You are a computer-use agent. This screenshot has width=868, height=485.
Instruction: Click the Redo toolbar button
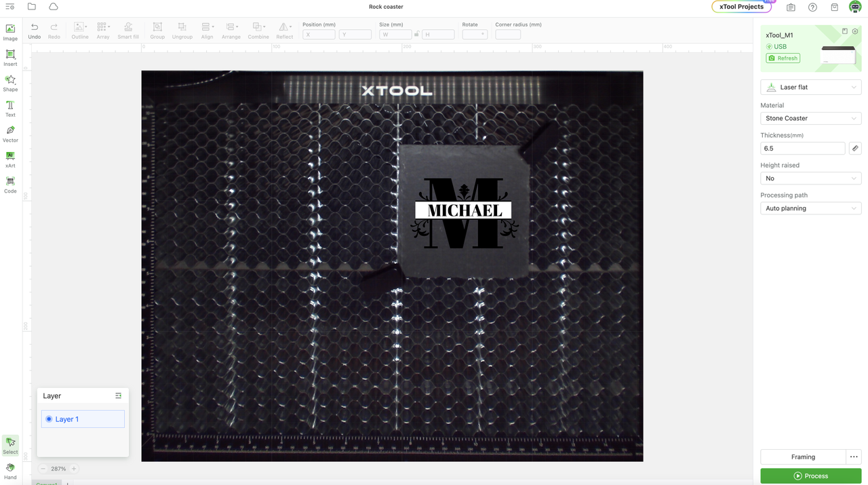pyautogui.click(x=54, y=31)
